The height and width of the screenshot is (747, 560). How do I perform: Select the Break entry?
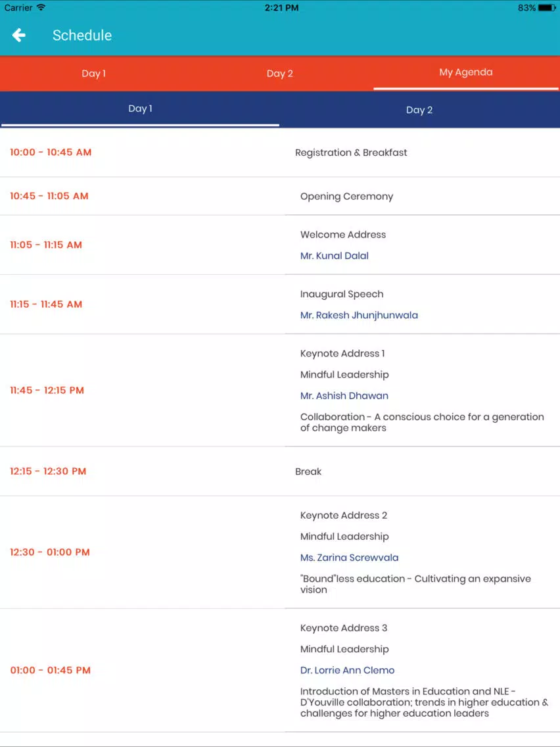click(308, 471)
